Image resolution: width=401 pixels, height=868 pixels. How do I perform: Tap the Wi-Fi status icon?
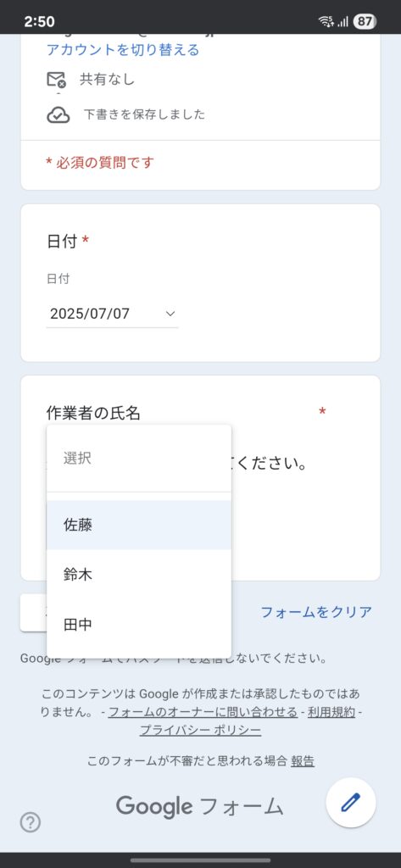click(326, 21)
